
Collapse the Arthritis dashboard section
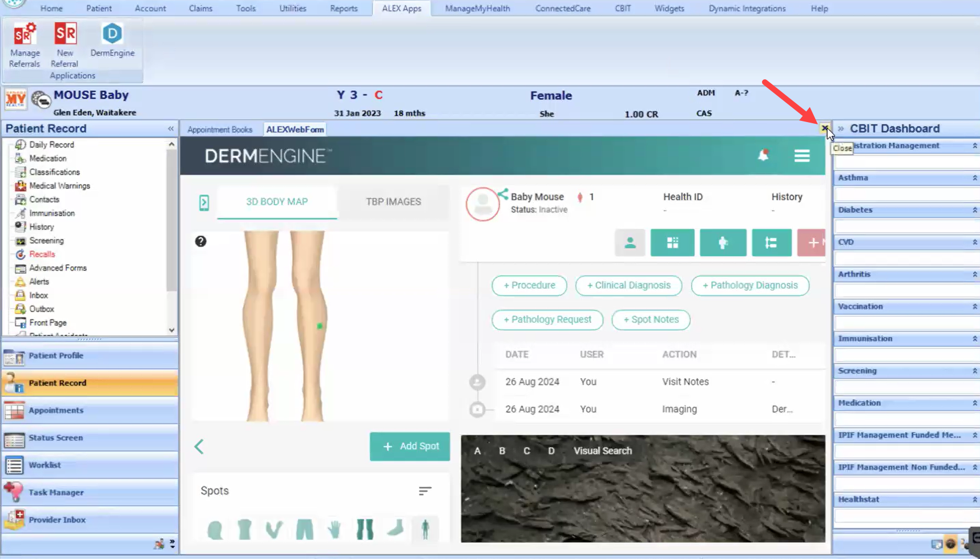point(974,274)
